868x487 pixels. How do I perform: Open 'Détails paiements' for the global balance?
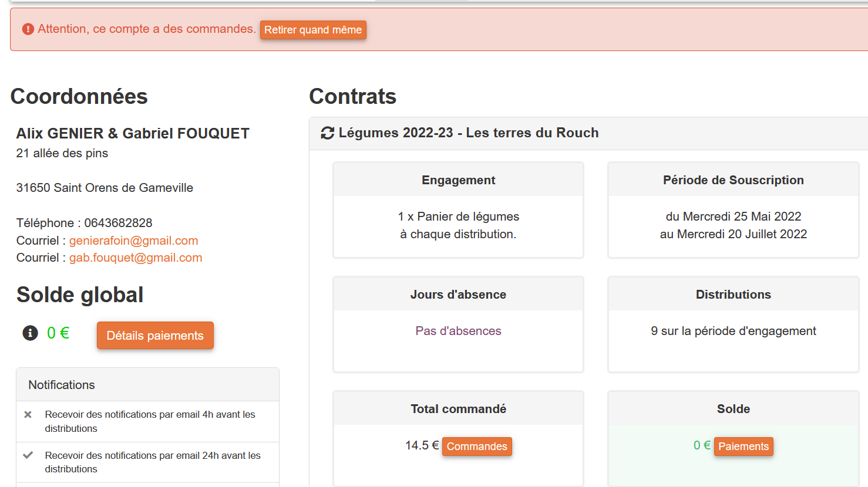click(155, 336)
